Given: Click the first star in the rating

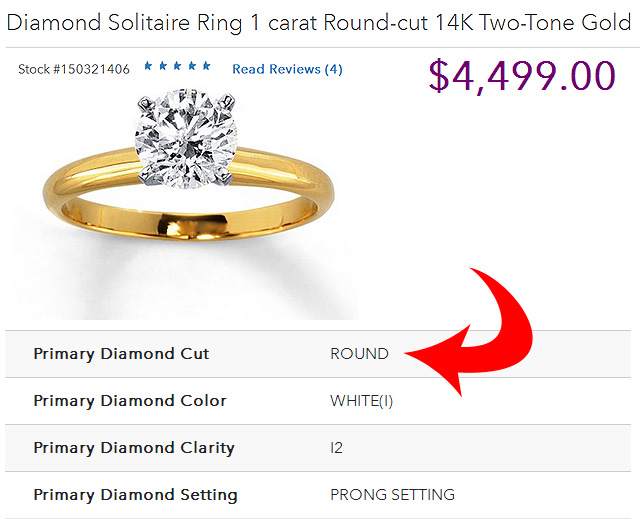Looking at the screenshot, I should pyautogui.click(x=148, y=66).
